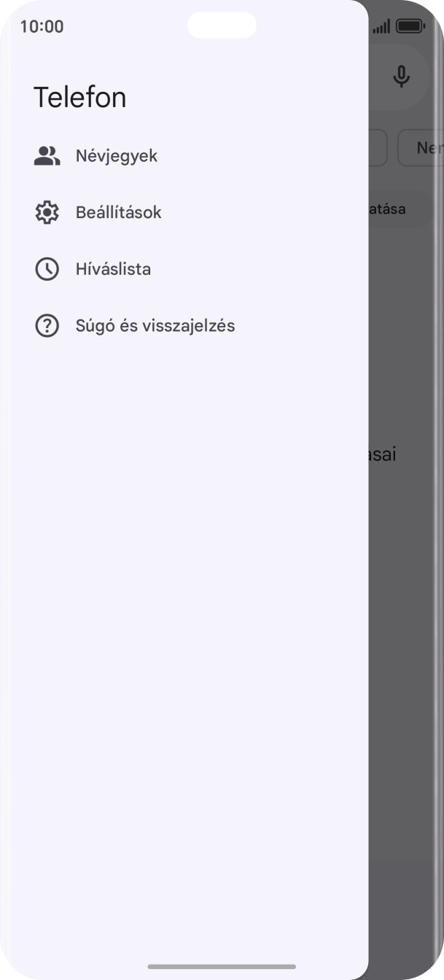Select Súgó és visszajelzés
The width and height of the screenshot is (444, 980).
pyautogui.click(x=155, y=325)
